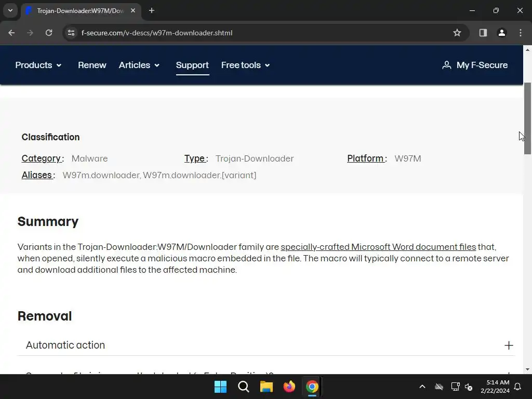Screen dimensions: 532x399
Task: Click scrollbar down arrow
Action: [527, 369]
